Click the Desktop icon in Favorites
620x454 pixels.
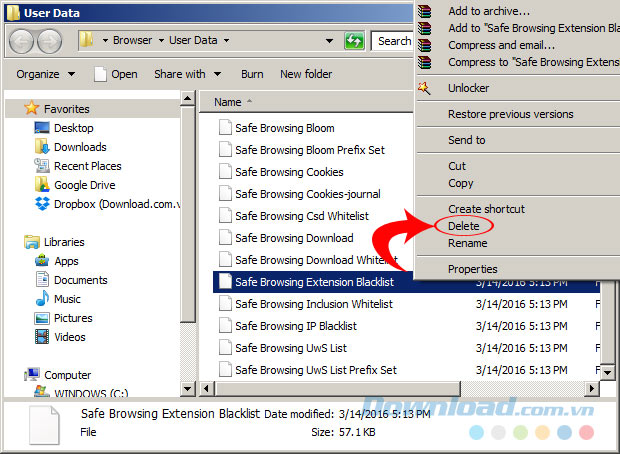pyautogui.click(x=42, y=128)
